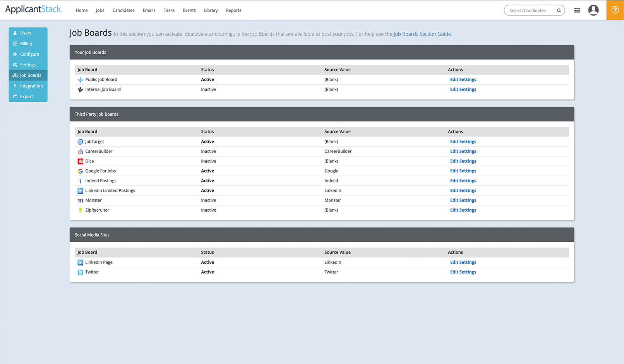
Task: Click the Twitter row's 'Active' status
Action: pos(207,272)
